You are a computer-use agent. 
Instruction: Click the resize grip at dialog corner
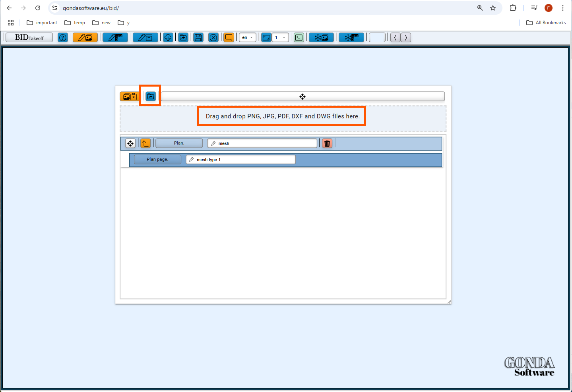coord(449,301)
